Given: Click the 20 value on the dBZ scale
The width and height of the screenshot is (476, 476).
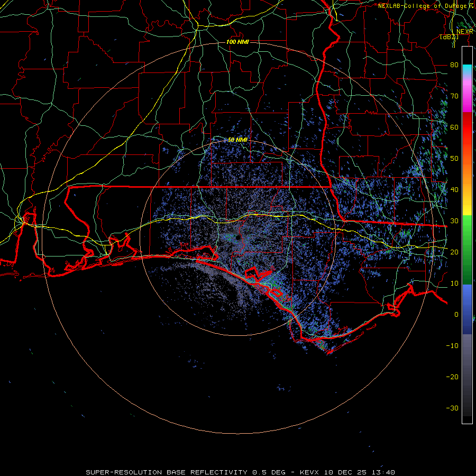Looking at the screenshot, I should click(454, 252).
